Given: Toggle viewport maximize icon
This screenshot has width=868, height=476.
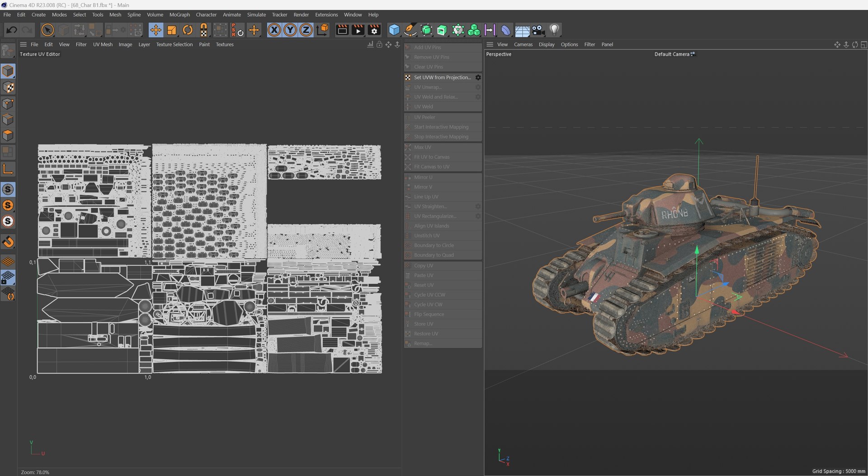Looking at the screenshot, I should pos(863,44).
